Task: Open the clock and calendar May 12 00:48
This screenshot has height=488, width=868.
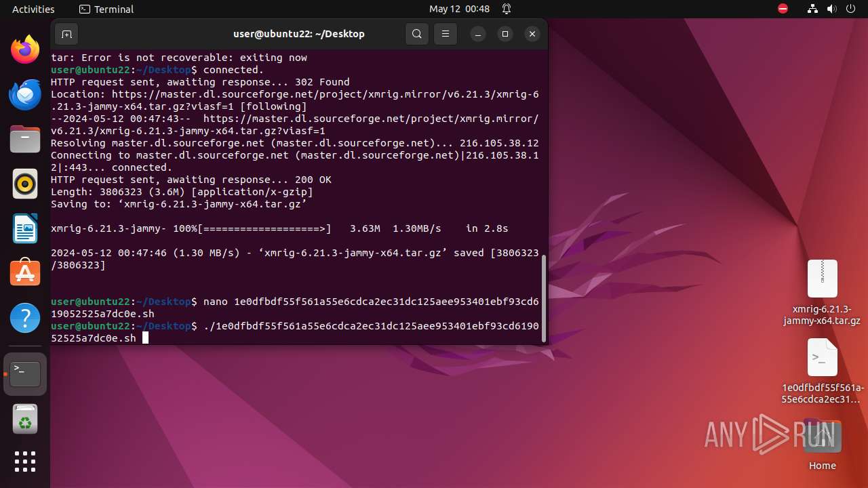Action: tap(459, 9)
